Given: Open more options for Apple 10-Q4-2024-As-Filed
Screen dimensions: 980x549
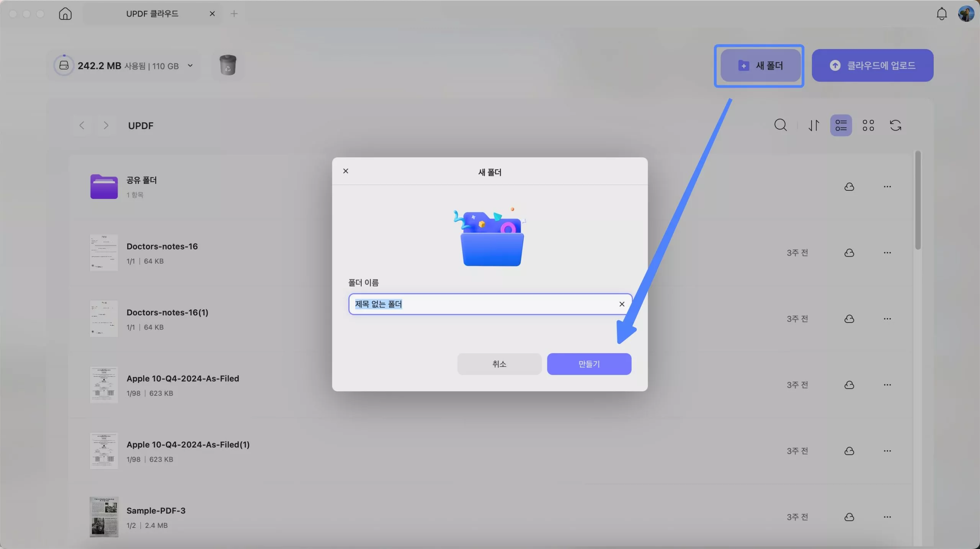Looking at the screenshot, I should tap(887, 385).
